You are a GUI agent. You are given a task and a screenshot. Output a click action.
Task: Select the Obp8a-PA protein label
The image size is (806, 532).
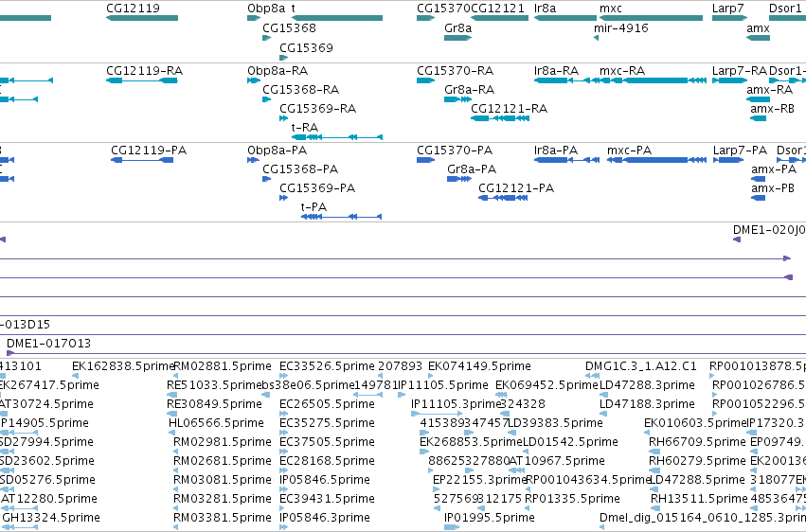[x=277, y=150]
